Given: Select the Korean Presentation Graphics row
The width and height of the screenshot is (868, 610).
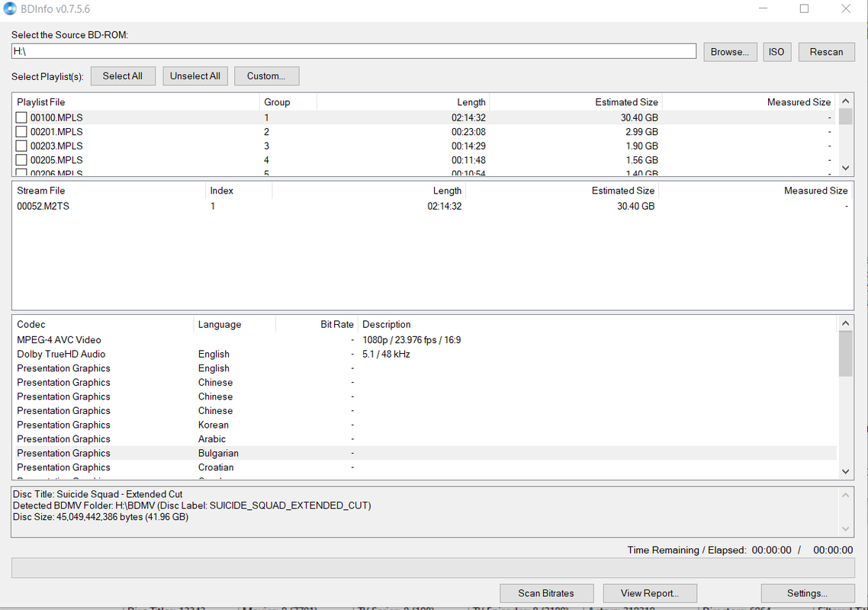Looking at the screenshot, I should (425, 425).
